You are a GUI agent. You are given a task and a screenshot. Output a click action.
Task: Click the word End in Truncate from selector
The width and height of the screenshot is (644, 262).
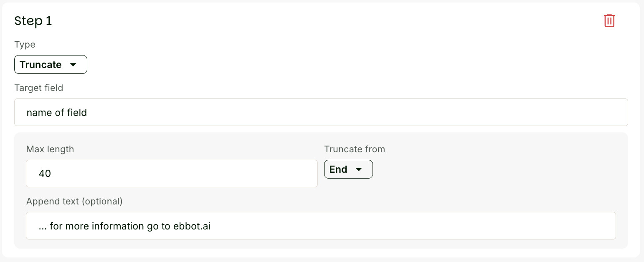[338, 169]
